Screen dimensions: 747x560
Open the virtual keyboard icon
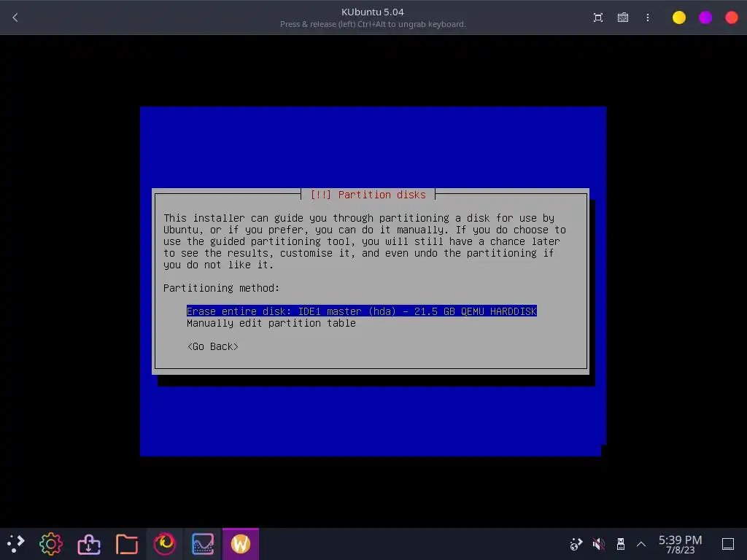(x=623, y=17)
